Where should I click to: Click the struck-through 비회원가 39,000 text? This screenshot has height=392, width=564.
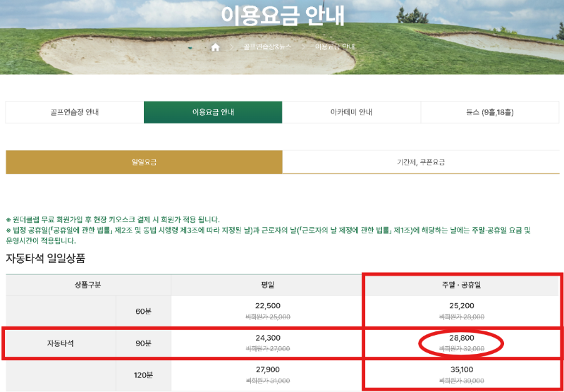[462, 381]
